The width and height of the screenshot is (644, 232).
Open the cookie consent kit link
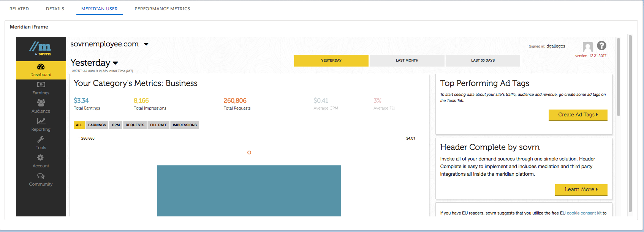pyautogui.click(x=584, y=213)
